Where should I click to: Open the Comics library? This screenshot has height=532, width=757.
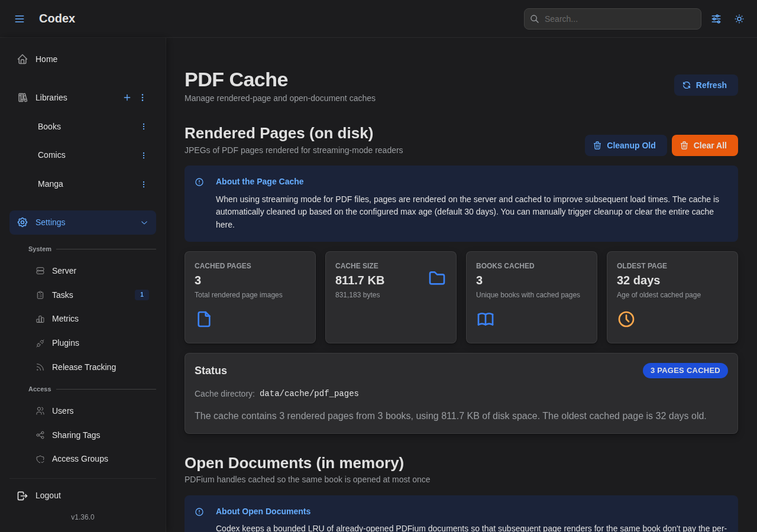coord(51,155)
